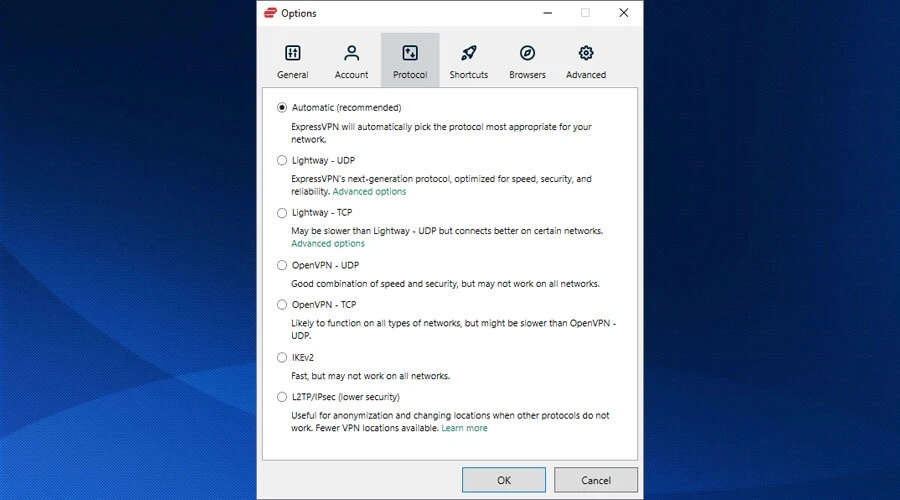900x500 pixels.
Task: Choose OpenVPN - TCP protocol option
Action: (x=282, y=305)
